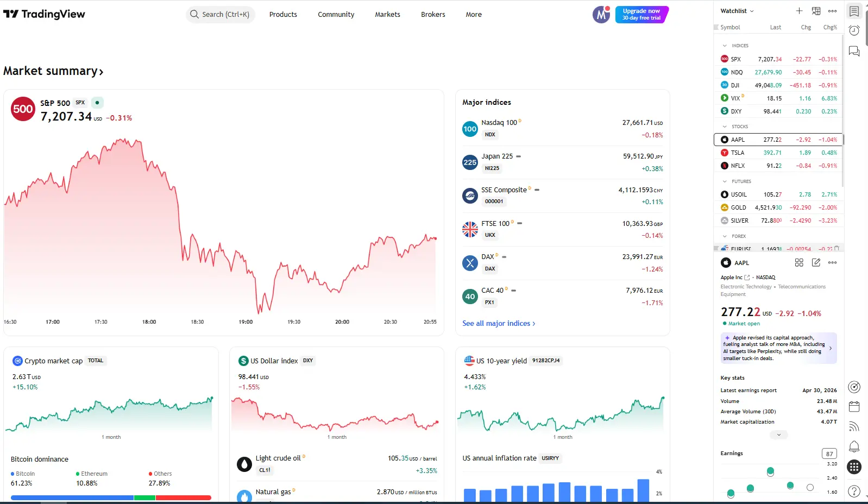Focus the Search (Ctrl+K) field
The height and width of the screenshot is (504, 868).
pos(221,15)
